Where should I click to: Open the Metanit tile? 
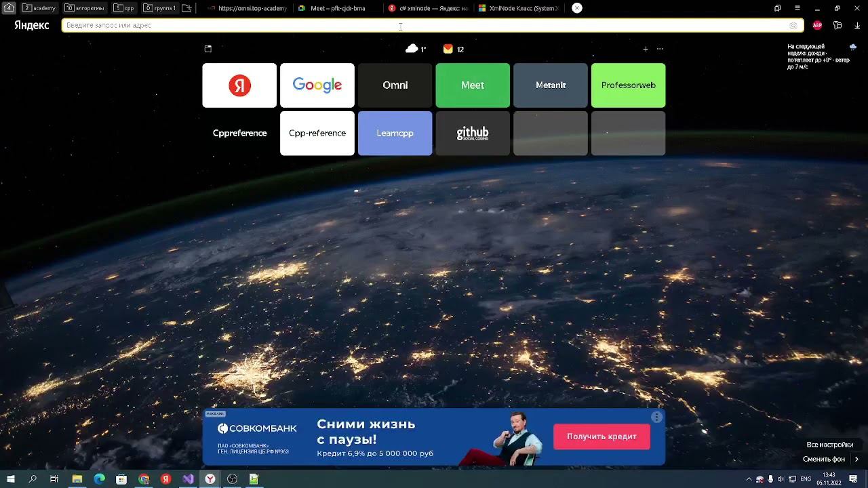[551, 85]
